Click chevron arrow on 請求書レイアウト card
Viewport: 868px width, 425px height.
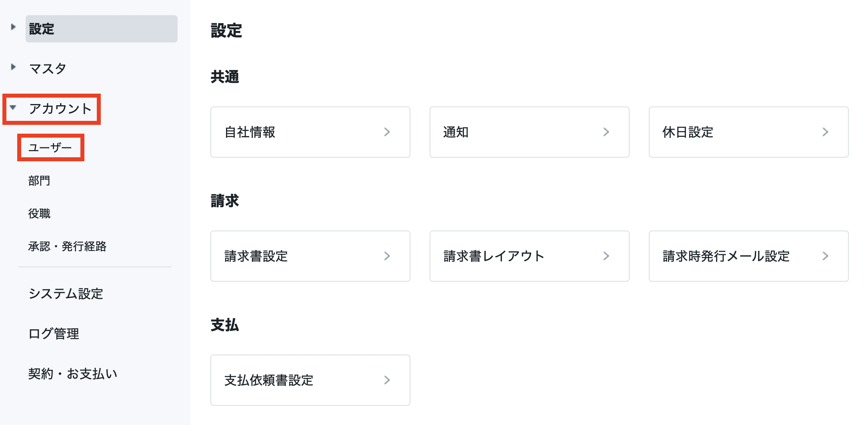point(606,256)
